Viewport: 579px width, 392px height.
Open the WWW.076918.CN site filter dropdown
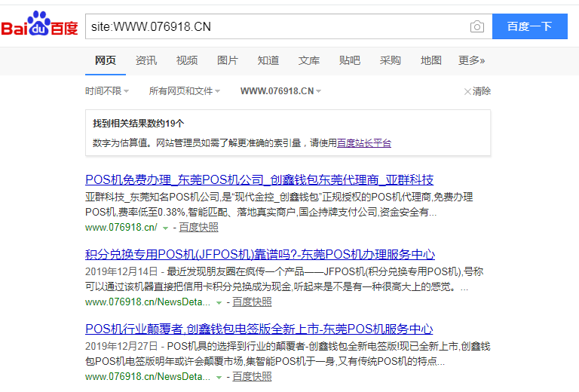280,90
